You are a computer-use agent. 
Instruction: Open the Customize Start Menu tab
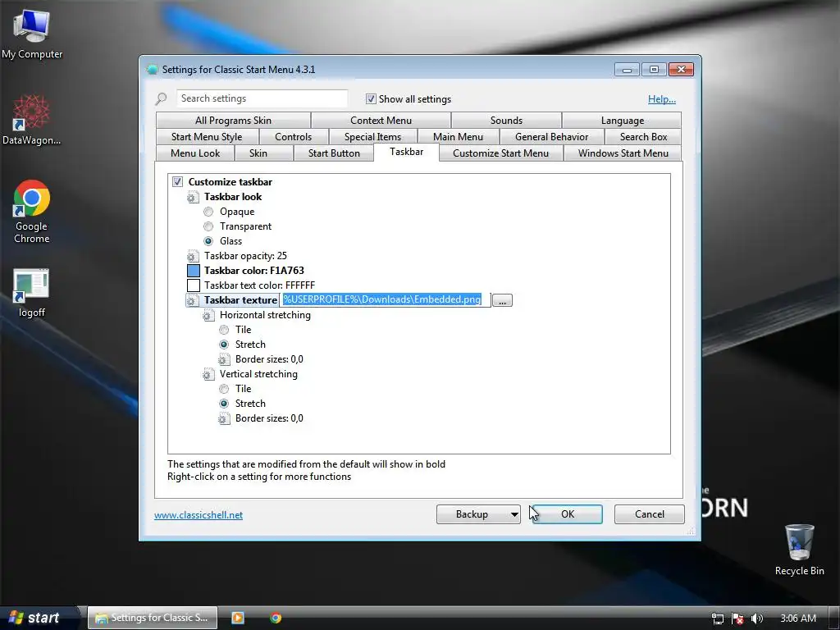coord(501,153)
